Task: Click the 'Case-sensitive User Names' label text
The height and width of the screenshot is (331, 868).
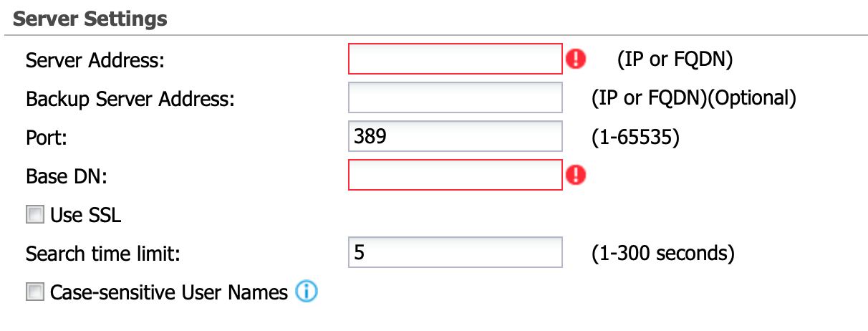Action: [x=169, y=292]
